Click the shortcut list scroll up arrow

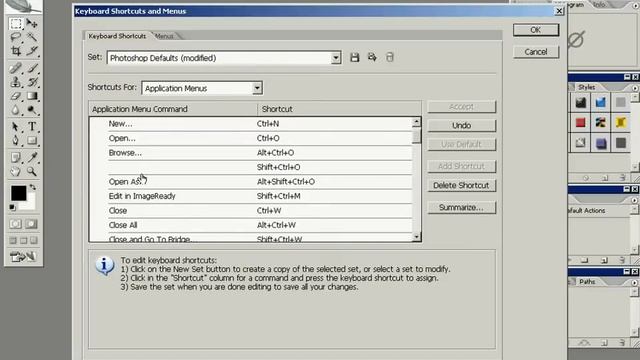416,122
